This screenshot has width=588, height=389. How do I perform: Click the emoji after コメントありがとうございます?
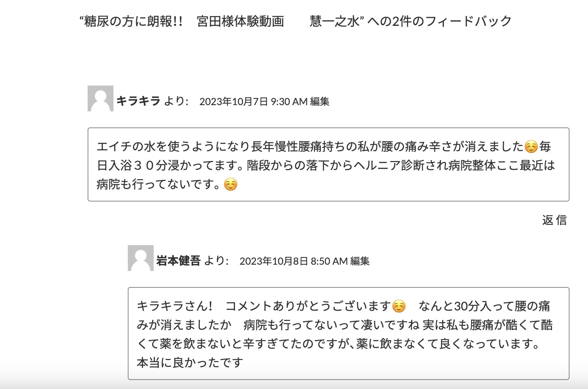coord(399,306)
